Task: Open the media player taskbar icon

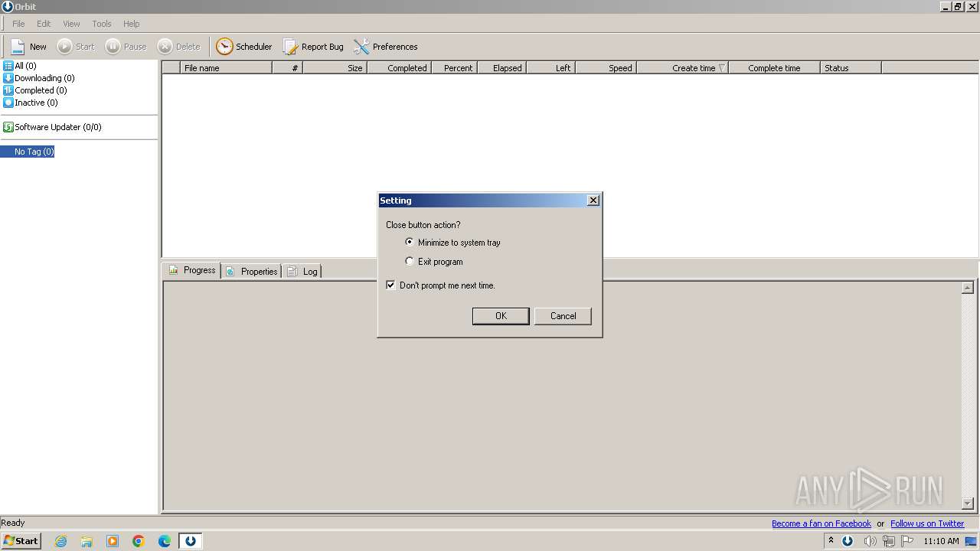Action: coord(113,541)
